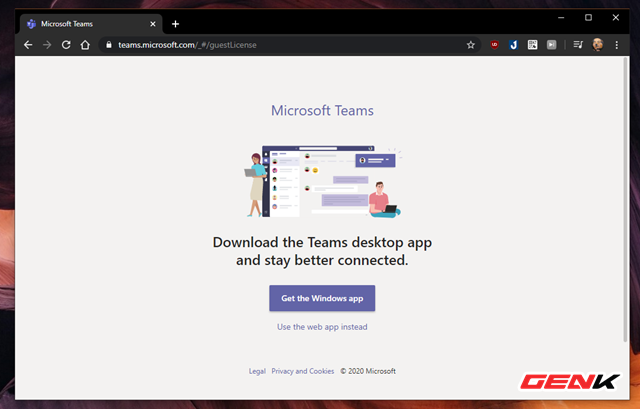This screenshot has height=409, width=640.
Task: Open the Chrome three-dot menu
Action: click(x=617, y=45)
